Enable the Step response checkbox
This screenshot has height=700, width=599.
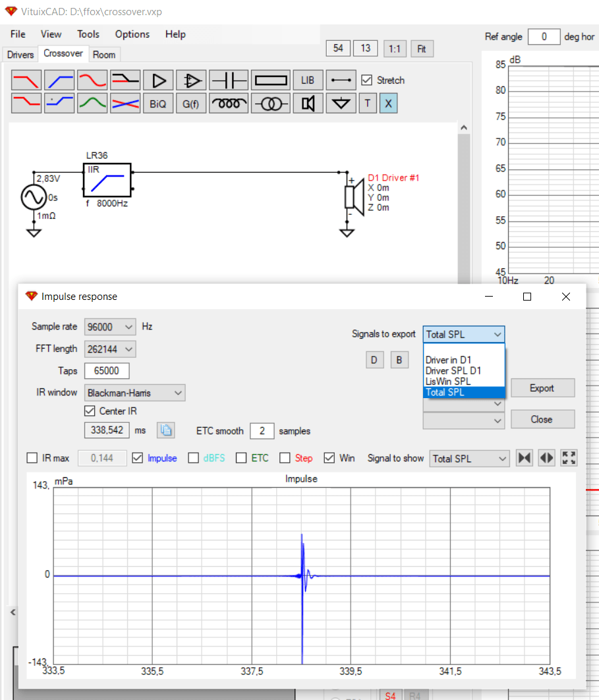click(285, 458)
